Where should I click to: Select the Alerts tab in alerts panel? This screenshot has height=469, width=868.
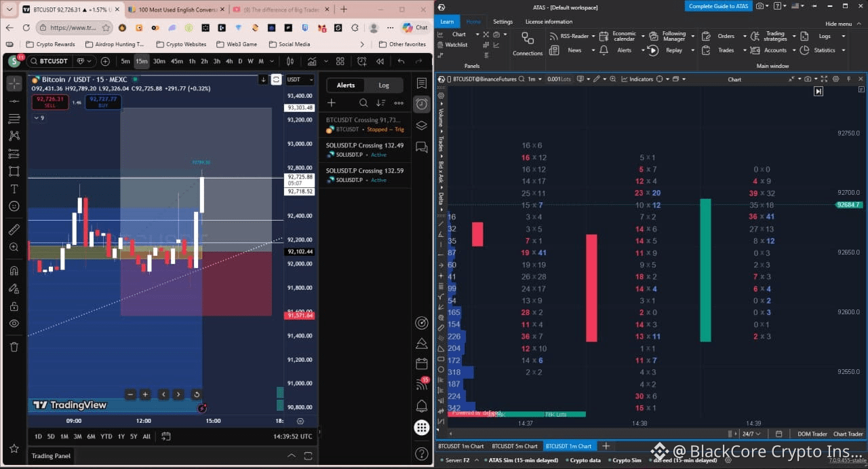click(x=346, y=85)
